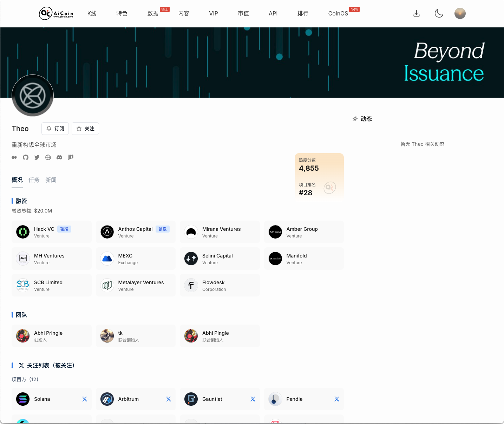This screenshot has width=504, height=424.
Task: Switch to the 任务 tab
Action: click(34, 180)
